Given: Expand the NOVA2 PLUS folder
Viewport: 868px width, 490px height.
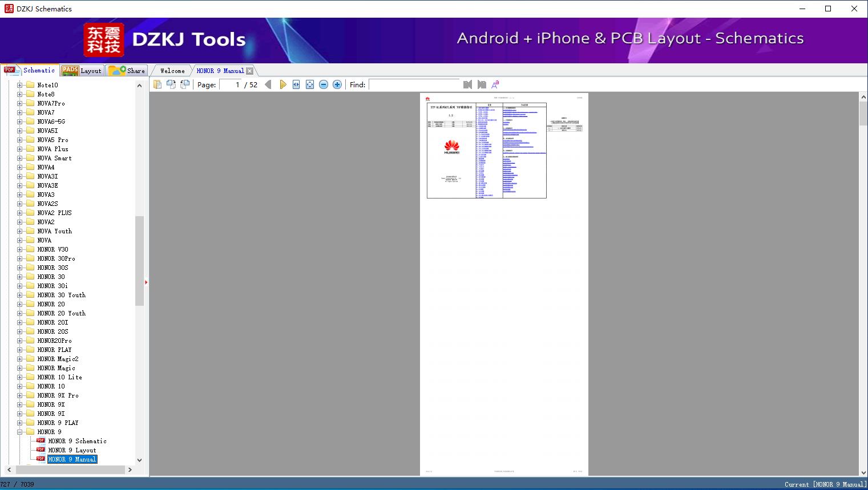Looking at the screenshot, I should click(x=20, y=213).
